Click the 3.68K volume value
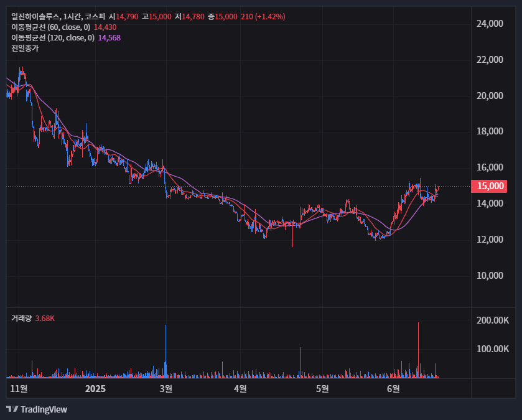The height and width of the screenshot is (420, 522). coord(45,319)
